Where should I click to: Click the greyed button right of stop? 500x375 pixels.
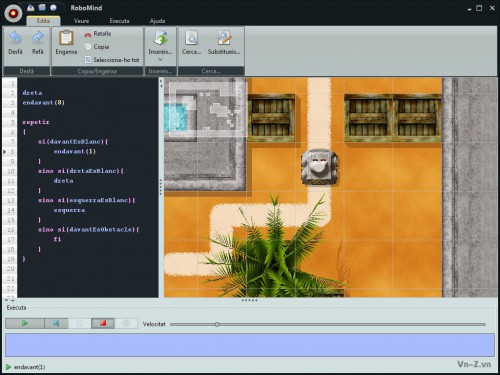pyautogui.click(x=126, y=323)
